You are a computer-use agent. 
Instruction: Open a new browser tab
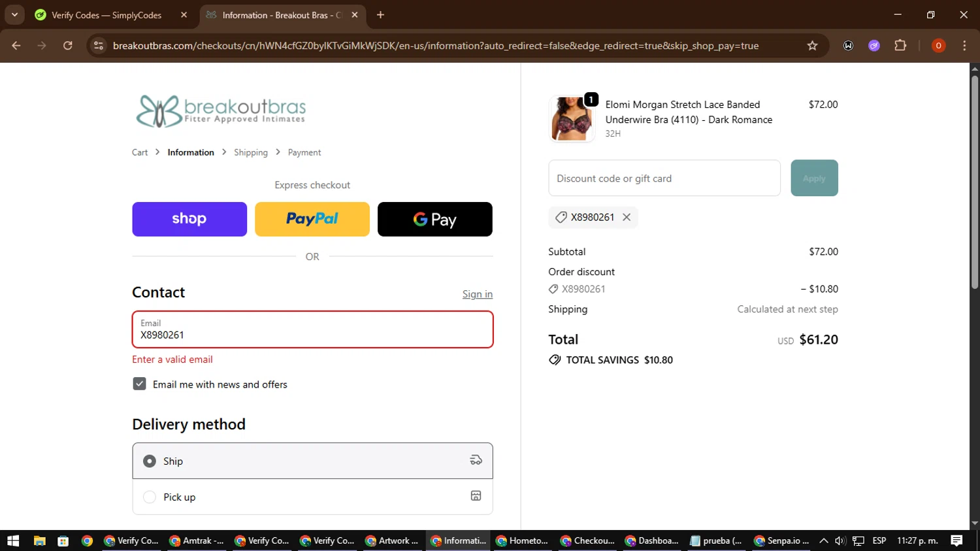pos(380,15)
